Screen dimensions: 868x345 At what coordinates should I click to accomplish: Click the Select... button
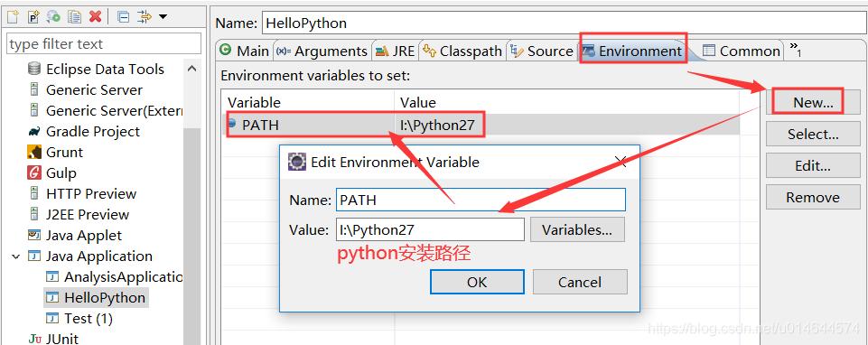[x=812, y=134]
